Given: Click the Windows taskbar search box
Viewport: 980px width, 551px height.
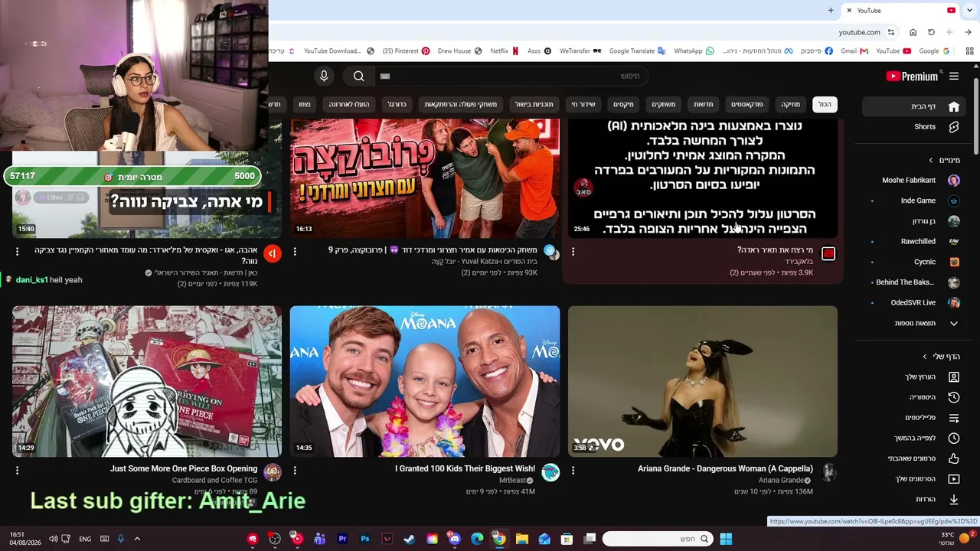Looking at the screenshot, I should (657, 539).
